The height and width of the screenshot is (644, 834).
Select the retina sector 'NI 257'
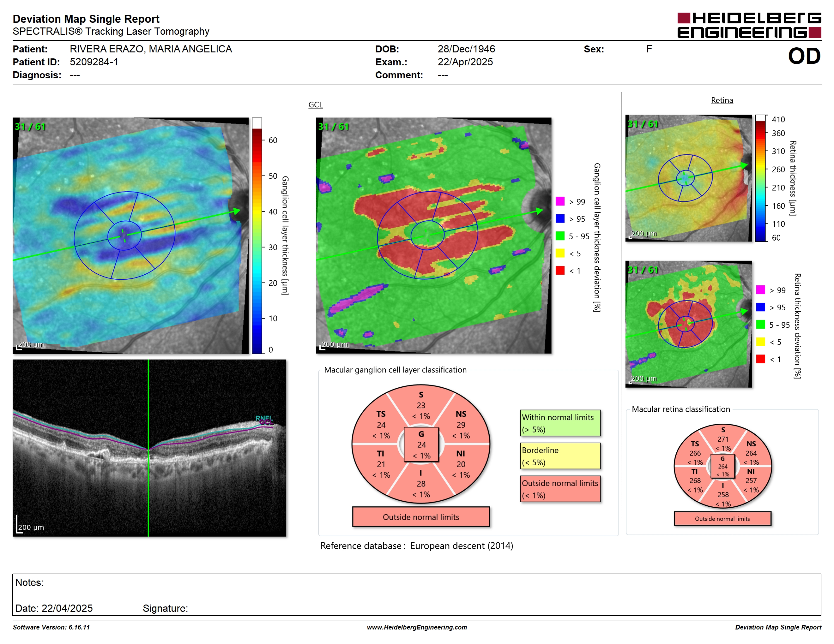pyautogui.click(x=751, y=481)
